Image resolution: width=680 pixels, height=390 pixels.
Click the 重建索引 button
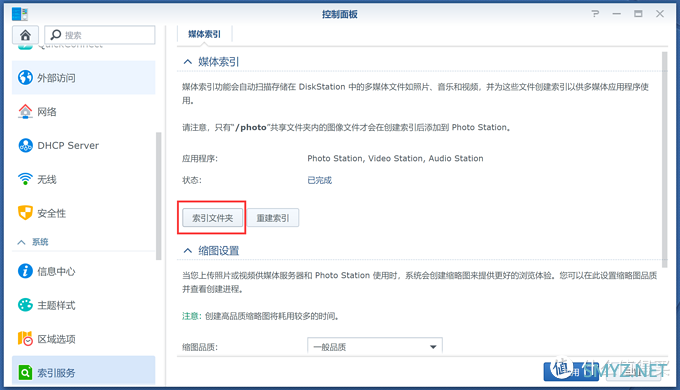click(273, 218)
